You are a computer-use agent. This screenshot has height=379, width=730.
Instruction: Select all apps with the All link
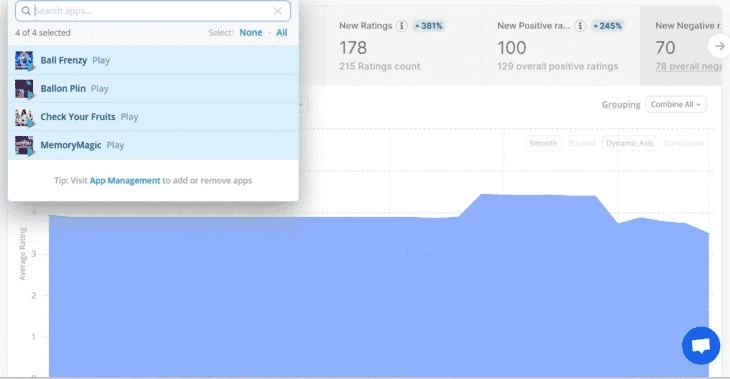pyautogui.click(x=282, y=33)
